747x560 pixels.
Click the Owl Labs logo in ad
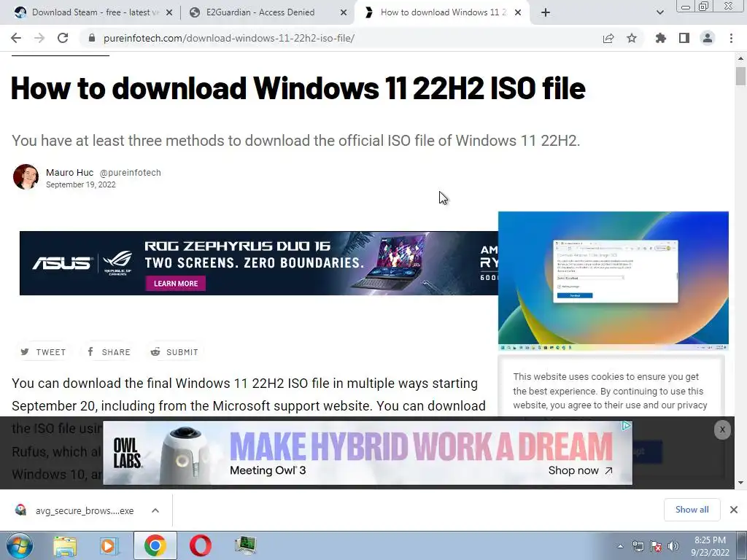click(127, 453)
